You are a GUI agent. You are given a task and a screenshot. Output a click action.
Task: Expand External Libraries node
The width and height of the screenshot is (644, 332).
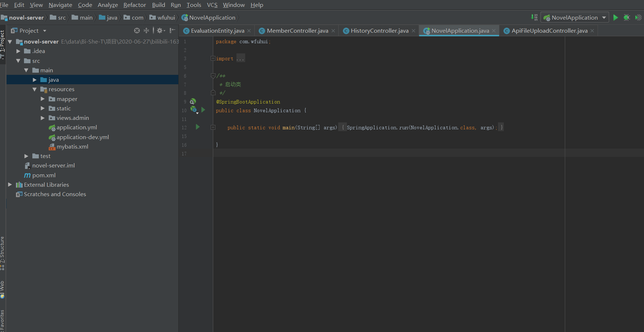pyautogui.click(x=10, y=185)
